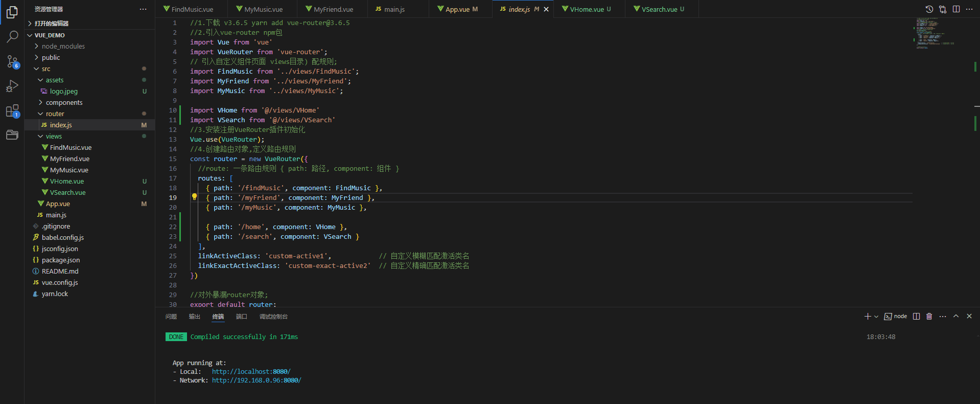Open Source Control view with badge
Image resolution: width=980 pixels, height=404 pixels.
coord(12,61)
